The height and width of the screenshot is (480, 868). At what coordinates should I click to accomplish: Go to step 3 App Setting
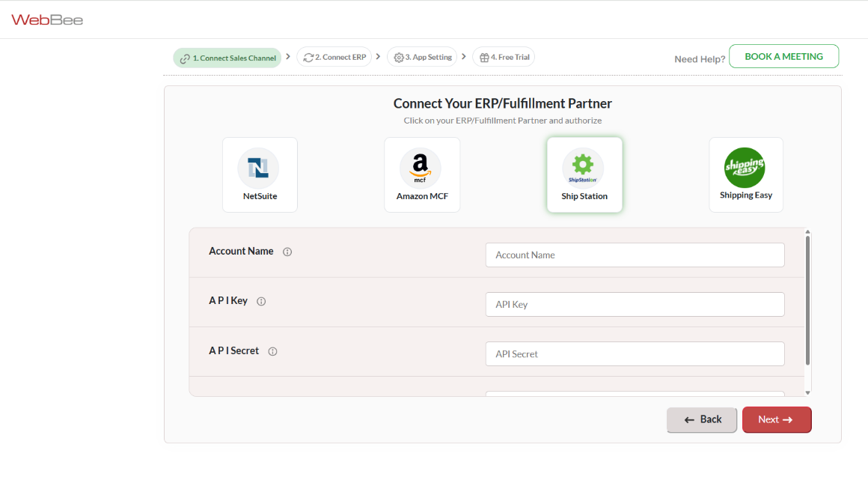pyautogui.click(x=422, y=57)
